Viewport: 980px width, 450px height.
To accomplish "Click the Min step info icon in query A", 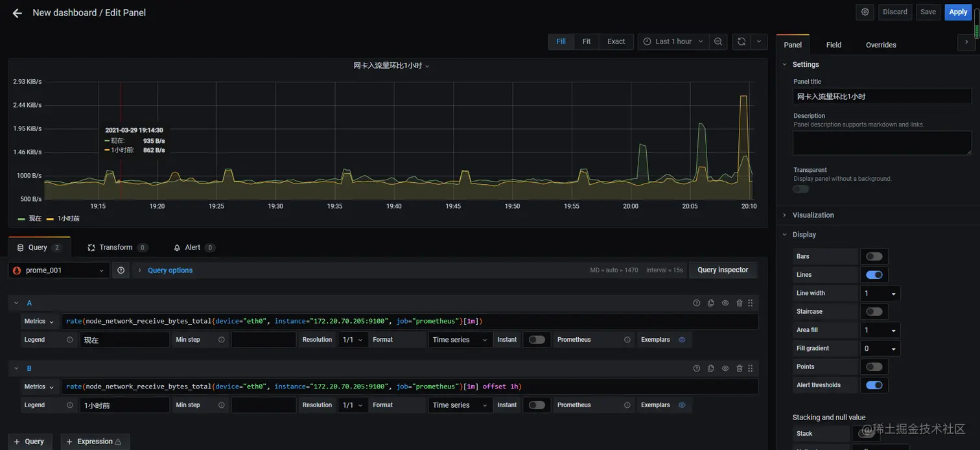I will coord(222,340).
